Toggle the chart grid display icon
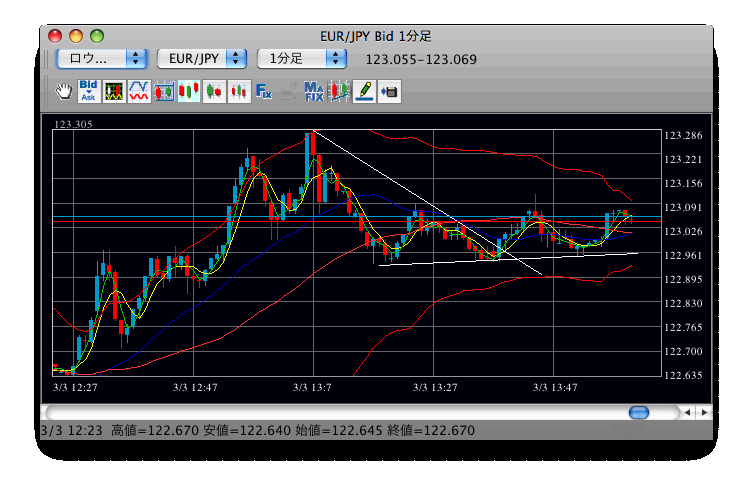This screenshot has height=495, width=753. click(x=164, y=91)
